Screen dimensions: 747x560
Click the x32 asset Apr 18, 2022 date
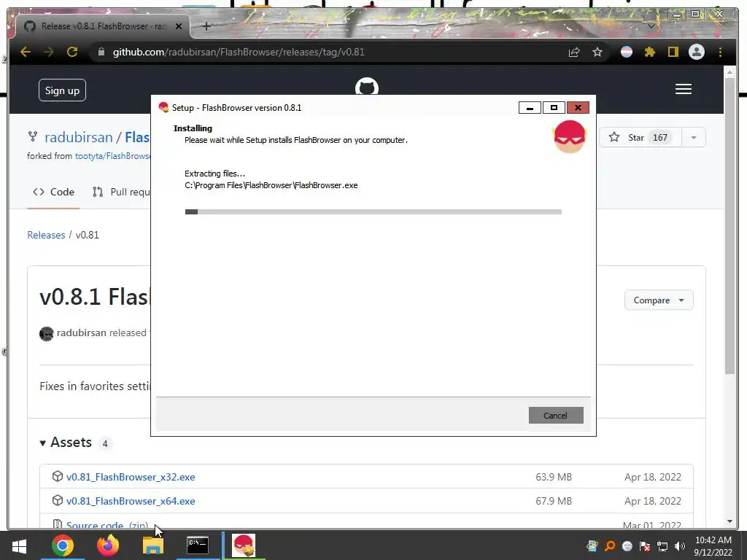[x=653, y=477]
